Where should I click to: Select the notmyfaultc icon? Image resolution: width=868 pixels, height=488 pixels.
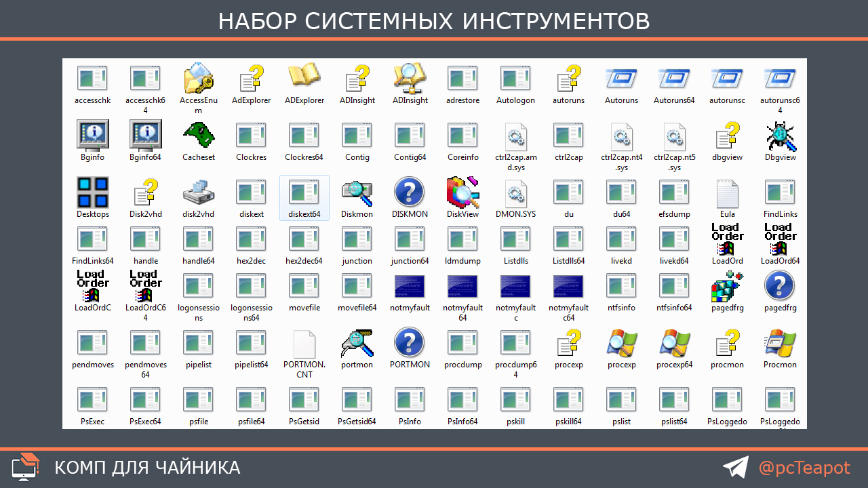coord(516,285)
